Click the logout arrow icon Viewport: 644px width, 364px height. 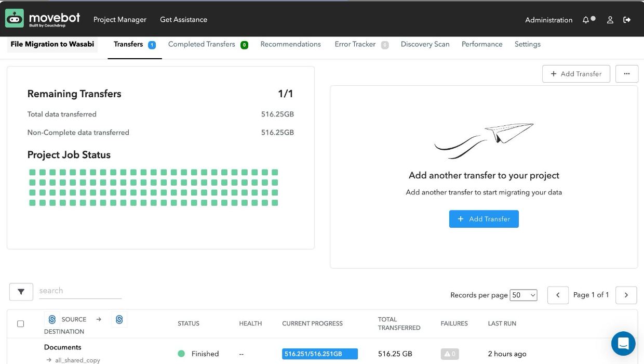point(627,20)
